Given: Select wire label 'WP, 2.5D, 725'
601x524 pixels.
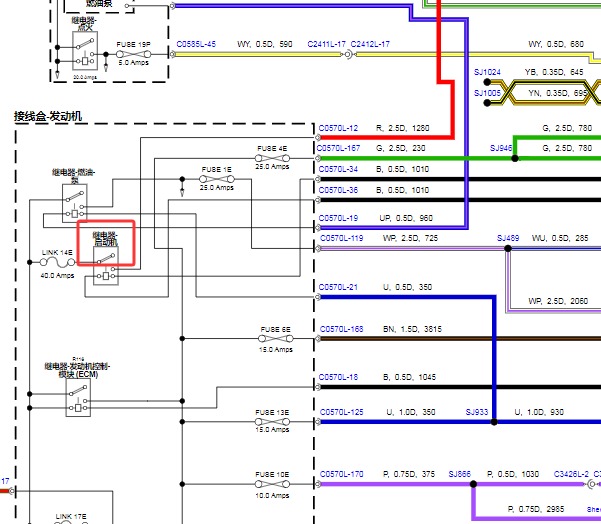Looking at the screenshot, I should click(x=410, y=238).
